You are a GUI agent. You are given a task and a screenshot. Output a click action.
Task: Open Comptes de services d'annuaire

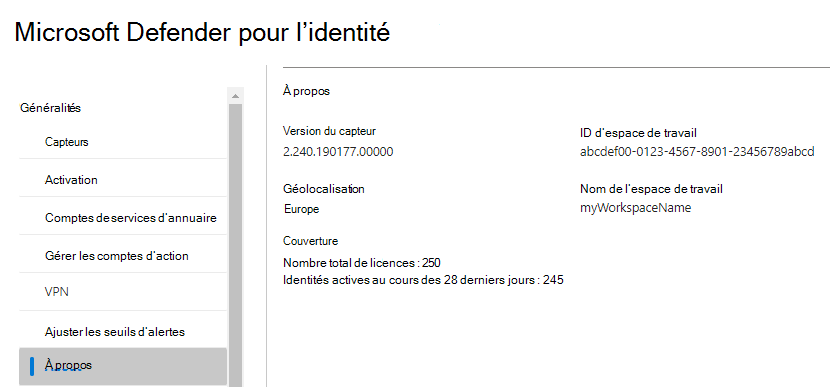click(x=123, y=218)
